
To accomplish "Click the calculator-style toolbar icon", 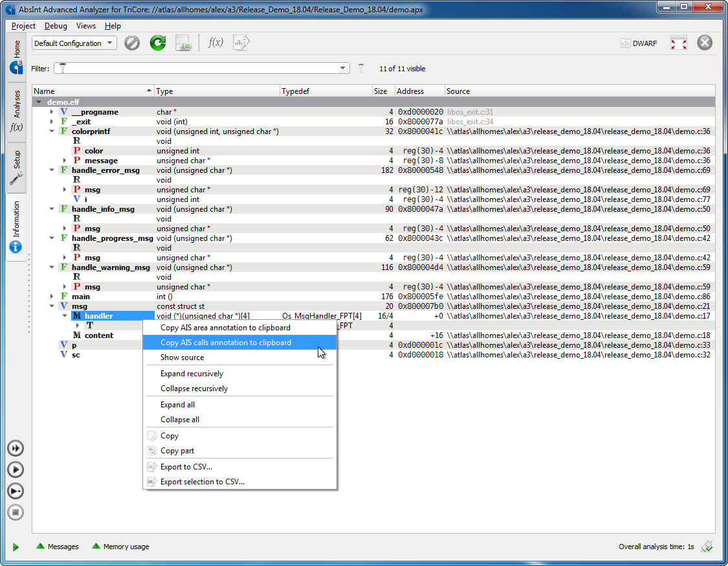I will pos(184,43).
